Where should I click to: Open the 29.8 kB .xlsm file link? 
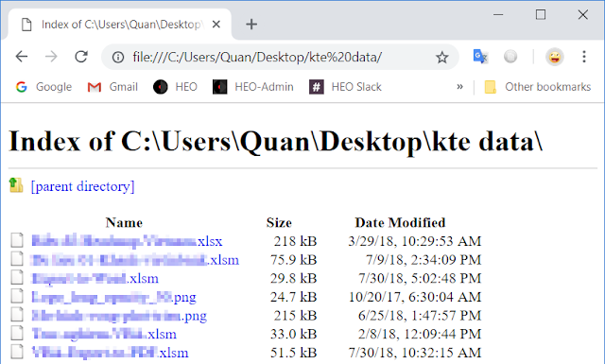tap(95, 278)
